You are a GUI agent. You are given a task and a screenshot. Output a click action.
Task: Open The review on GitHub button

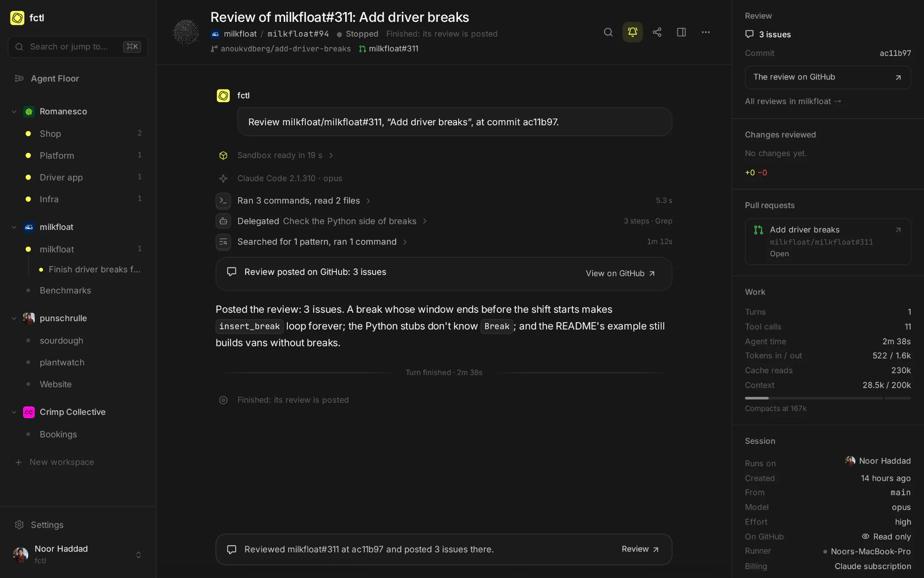[x=827, y=77]
